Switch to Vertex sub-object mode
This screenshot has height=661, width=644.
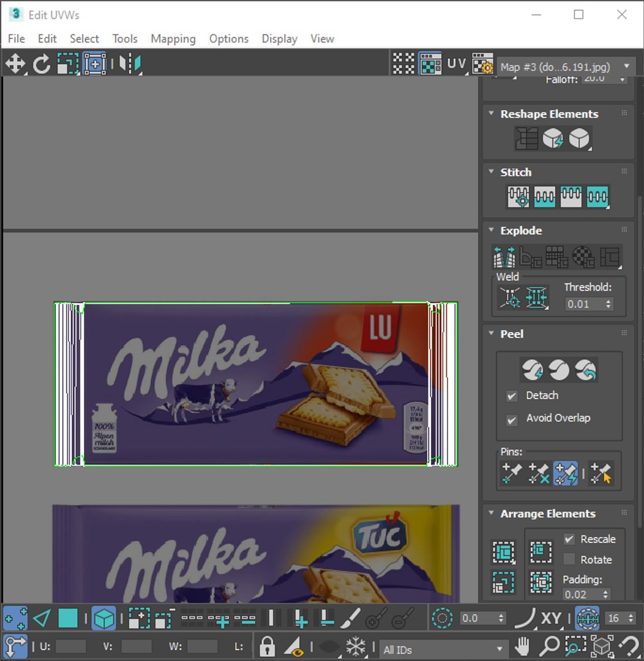[x=15, y=619]
